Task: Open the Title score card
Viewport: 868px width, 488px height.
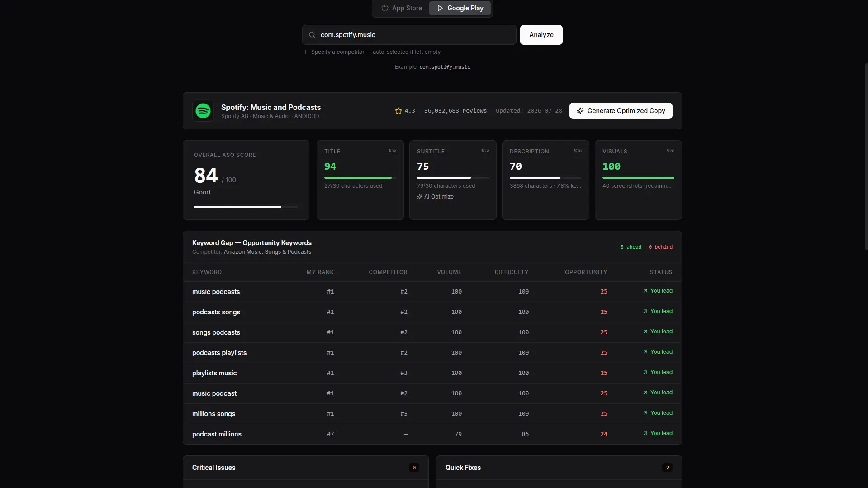Action: coord(360,180)
